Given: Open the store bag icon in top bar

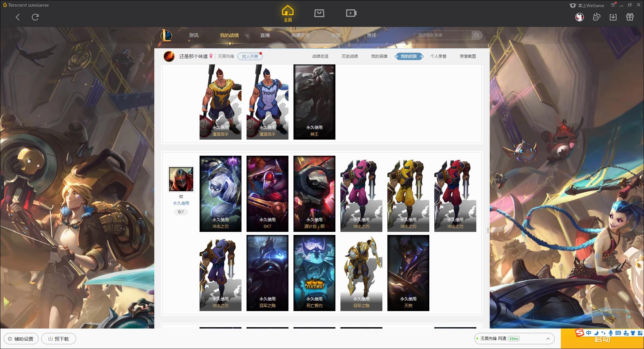Looking at the screenshot, I should 319,13.
